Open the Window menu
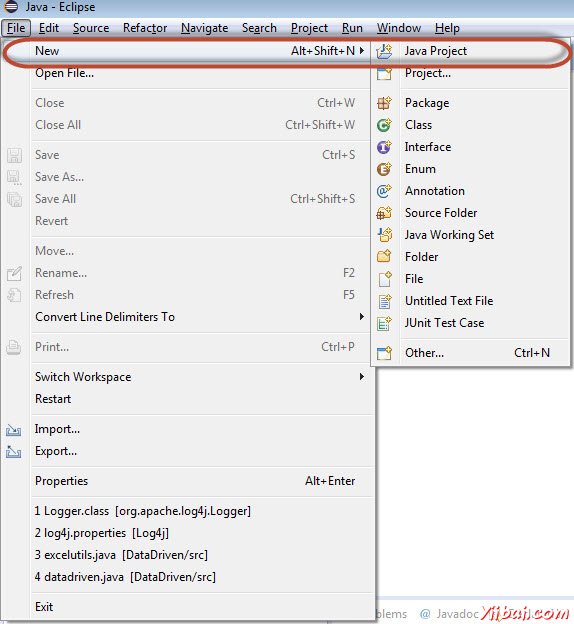 pos(399,28)
